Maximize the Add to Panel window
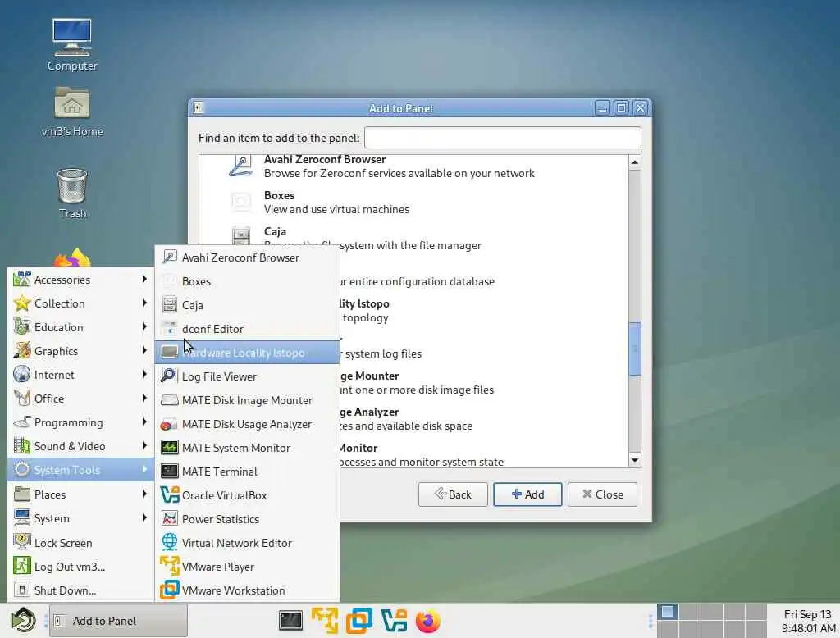840x638 pixels. pos(621,107)
